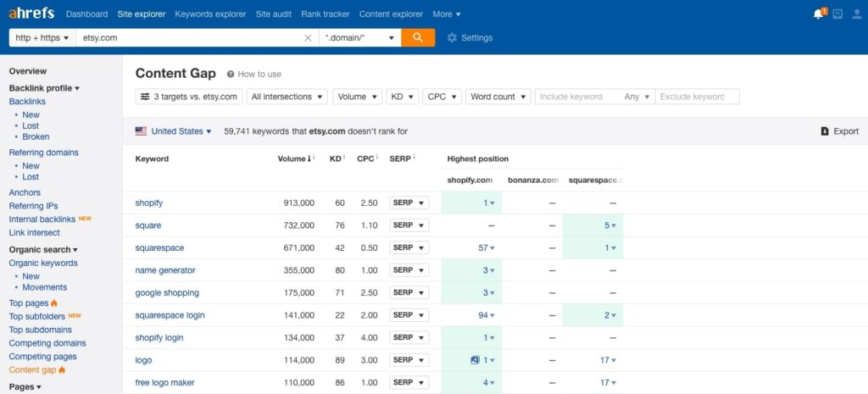
Task: Sort by the Volume column header
Action: click(x=293, y=158)
